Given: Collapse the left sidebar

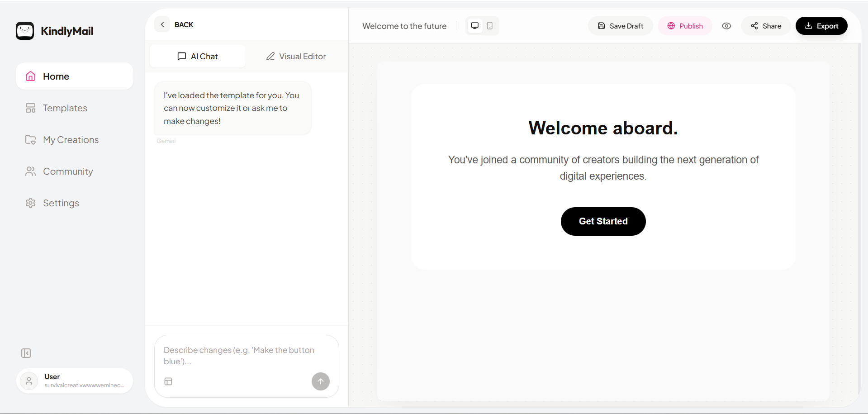Looking at the screenshot, I should point(26,353).
